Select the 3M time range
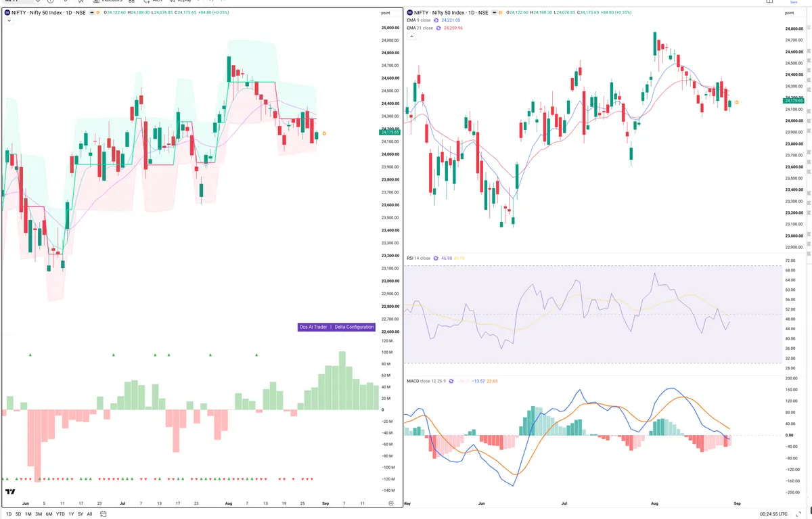The image size is (812, 519). click(x=39, y=514)
